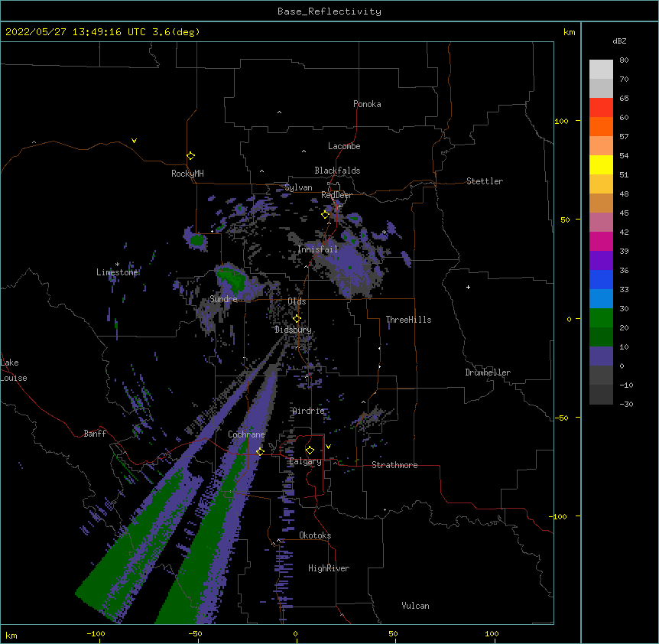
Task: Click the Lake Louise label at the left edge
Action: click(14, 370)
